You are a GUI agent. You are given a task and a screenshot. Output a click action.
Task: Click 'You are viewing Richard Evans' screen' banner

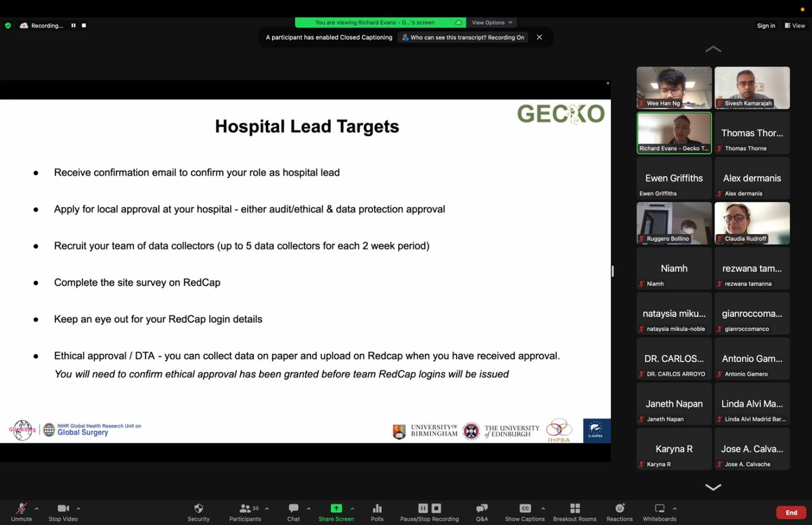coord(380,22)
